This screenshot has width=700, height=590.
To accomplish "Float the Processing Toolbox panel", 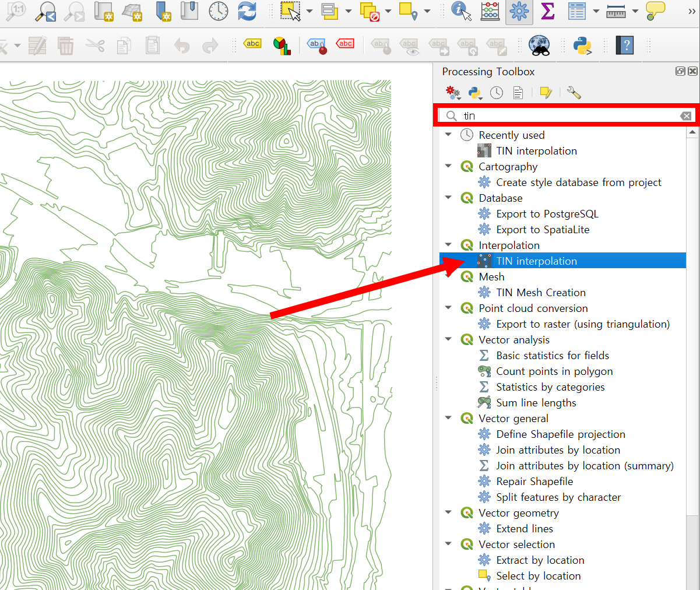I will coord(680,71).
